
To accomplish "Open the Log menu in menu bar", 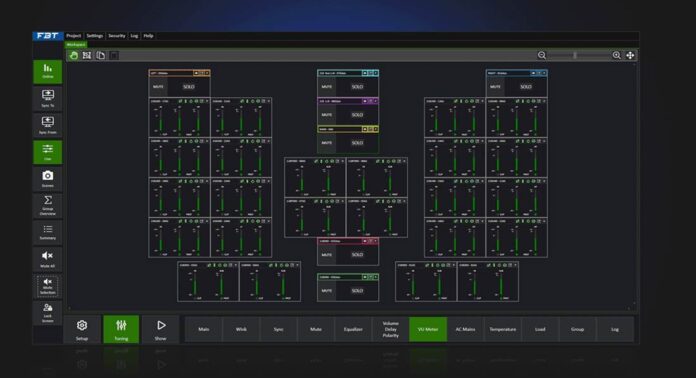I will point(134,36).
